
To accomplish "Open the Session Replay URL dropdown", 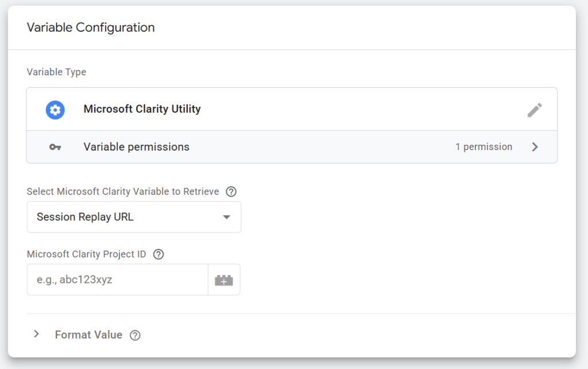I will point(134,217).
